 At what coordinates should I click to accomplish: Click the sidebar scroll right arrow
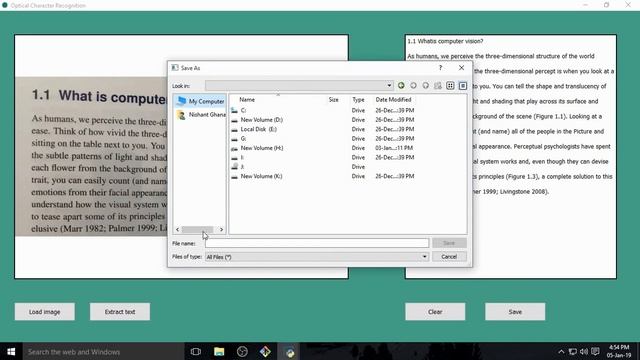coord(221,229)
